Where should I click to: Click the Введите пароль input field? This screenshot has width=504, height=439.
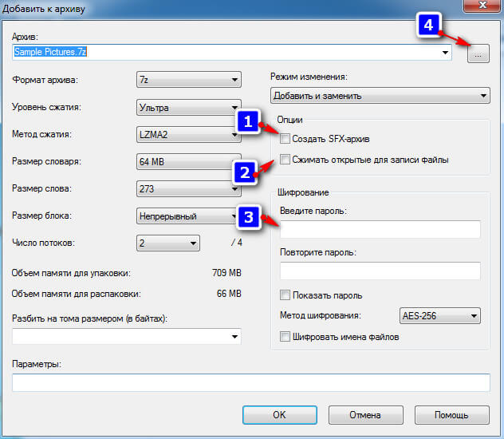tap(380, 230)
